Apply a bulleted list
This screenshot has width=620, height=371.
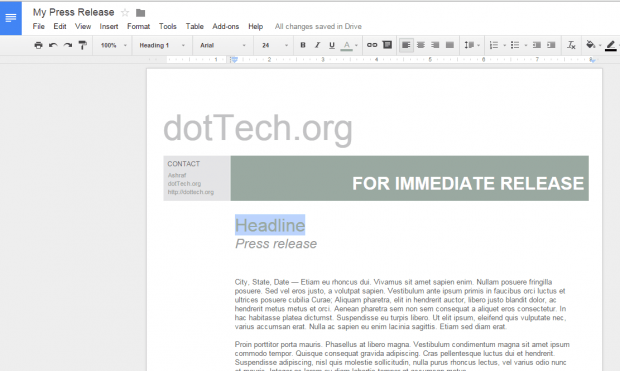click(515, 45)
